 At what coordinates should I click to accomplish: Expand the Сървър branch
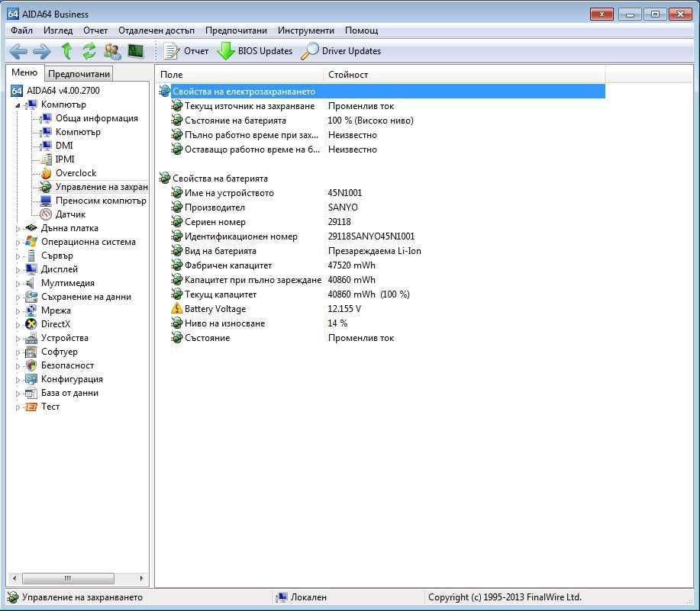click(x=18, y=256)
